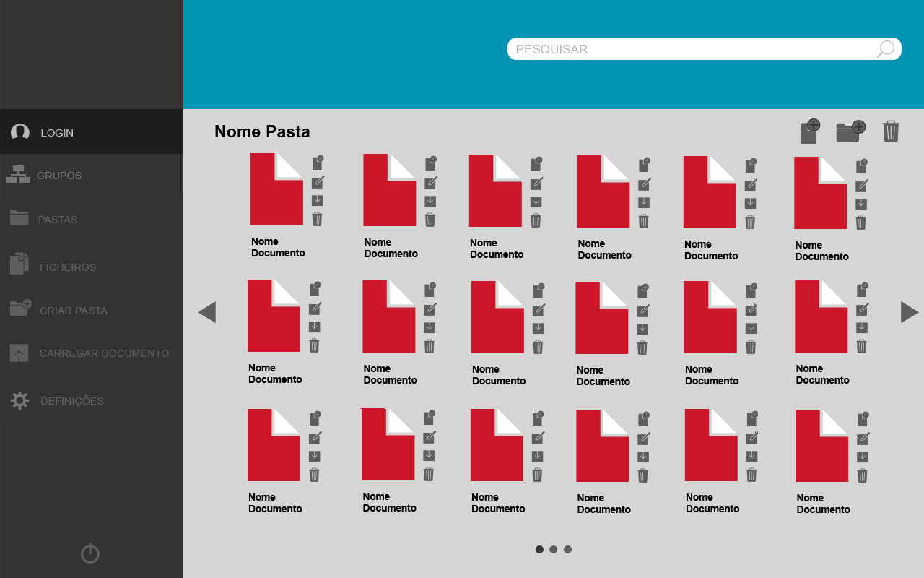
Task: Click the Carregar Documento link
Action: 104,353
